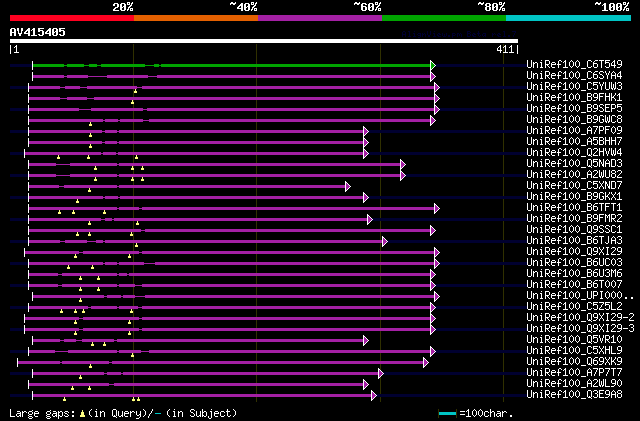The width and height of the screenshot is (640, 421).
Task: Click the cyan ~100% legend segment
Action: (x=568, y=18)
